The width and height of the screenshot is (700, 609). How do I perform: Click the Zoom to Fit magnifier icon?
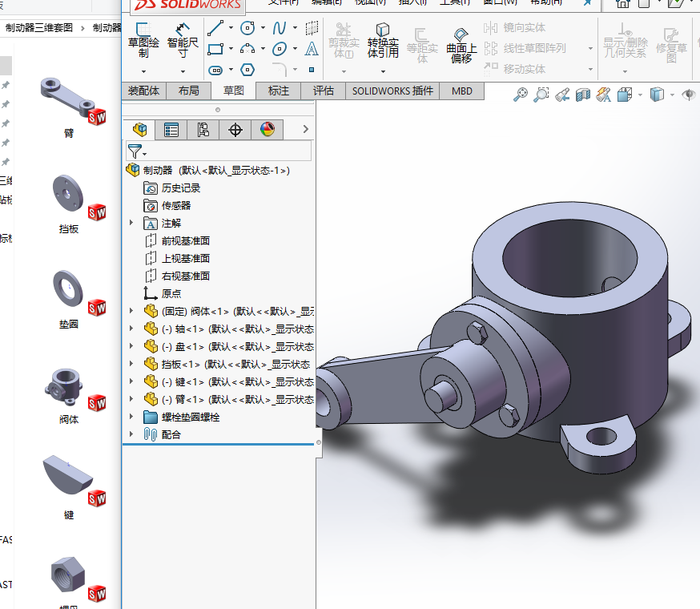[x=521, y=95]
